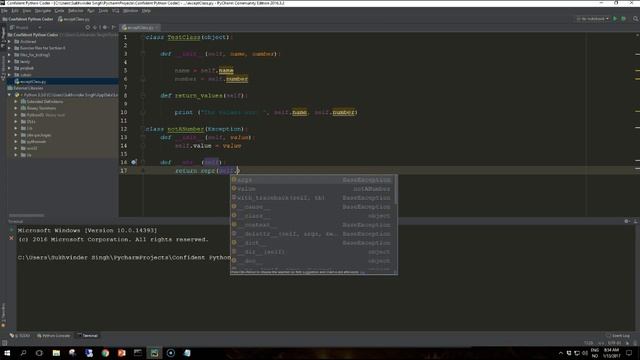Switch to the Python Console tab
640x360 pixels.
pos(53,336)
